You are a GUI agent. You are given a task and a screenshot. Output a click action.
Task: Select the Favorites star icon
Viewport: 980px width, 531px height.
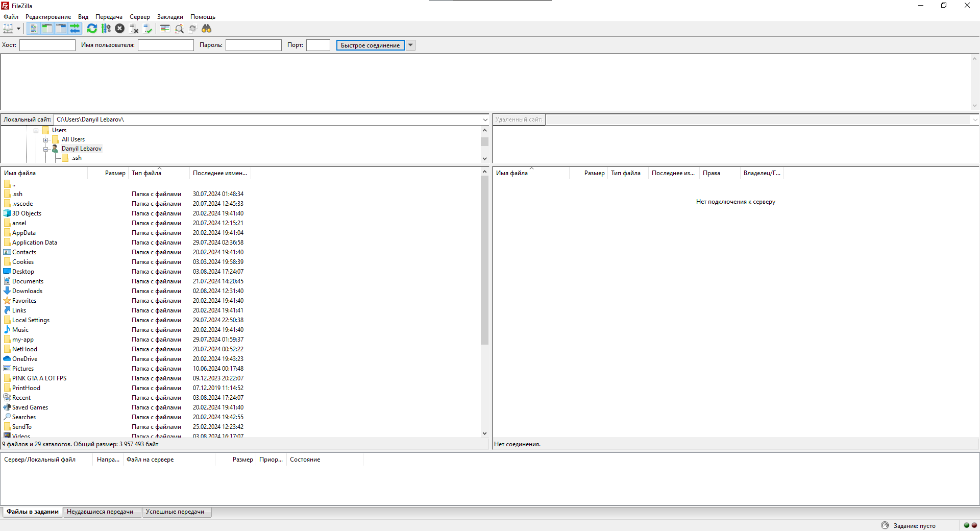(7, 301)
